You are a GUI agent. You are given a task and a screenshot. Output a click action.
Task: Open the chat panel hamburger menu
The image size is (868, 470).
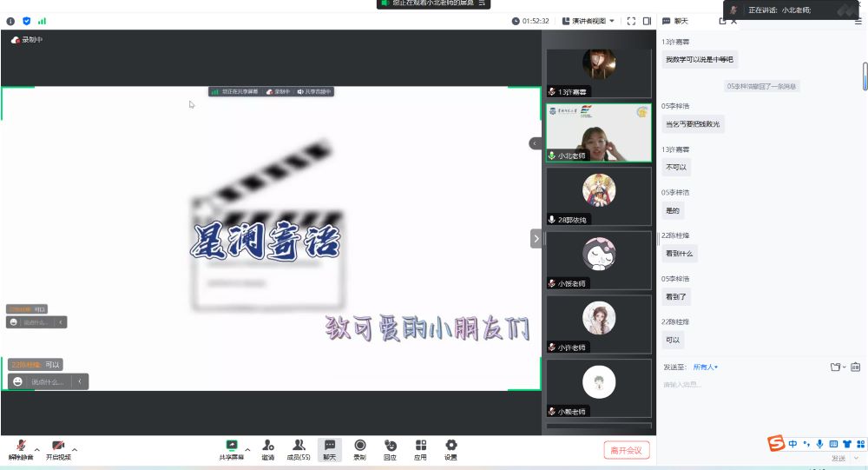(x=858, y=21)
